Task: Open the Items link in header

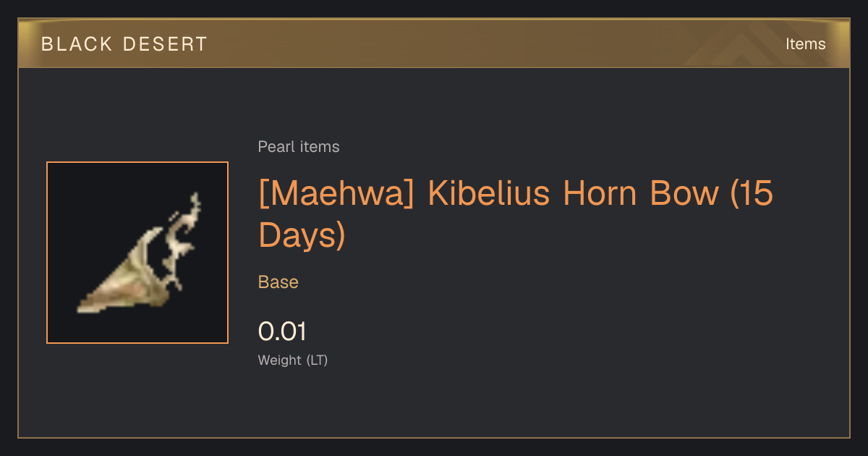Action: click(x=805, y=44)
